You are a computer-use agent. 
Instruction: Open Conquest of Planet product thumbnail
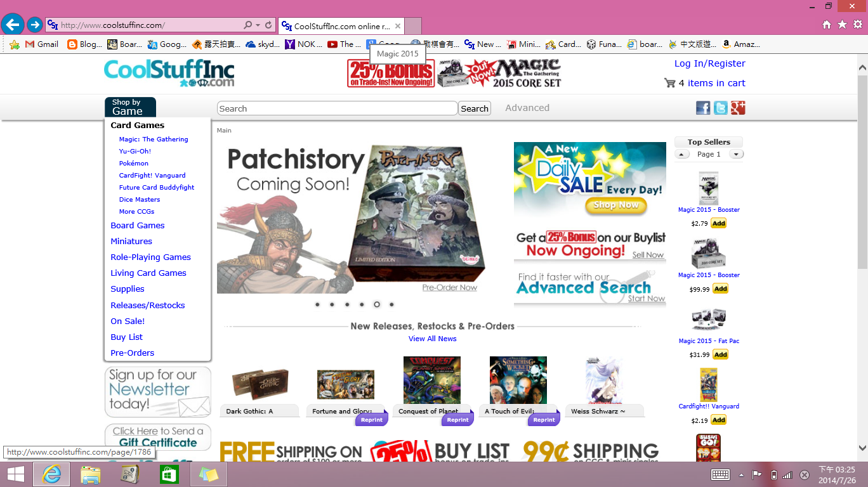432,380
